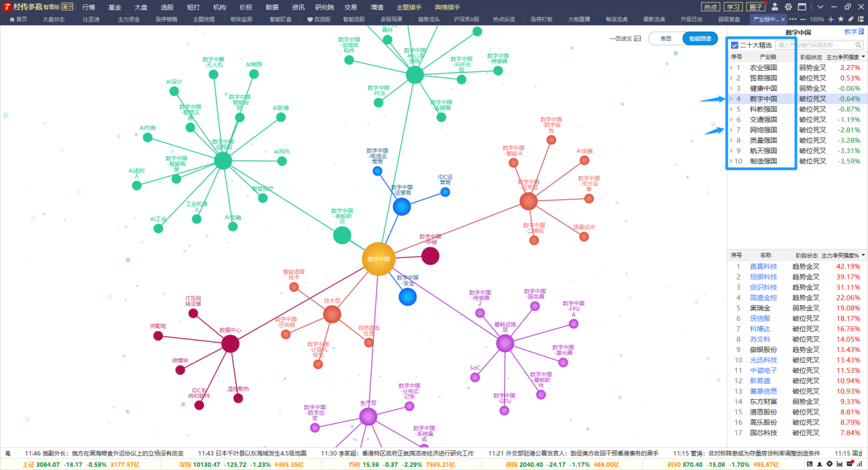Viewport: 868px width, 470px height.
Task: Open the 研究院 menu
Action: click(x=324, y=7)
